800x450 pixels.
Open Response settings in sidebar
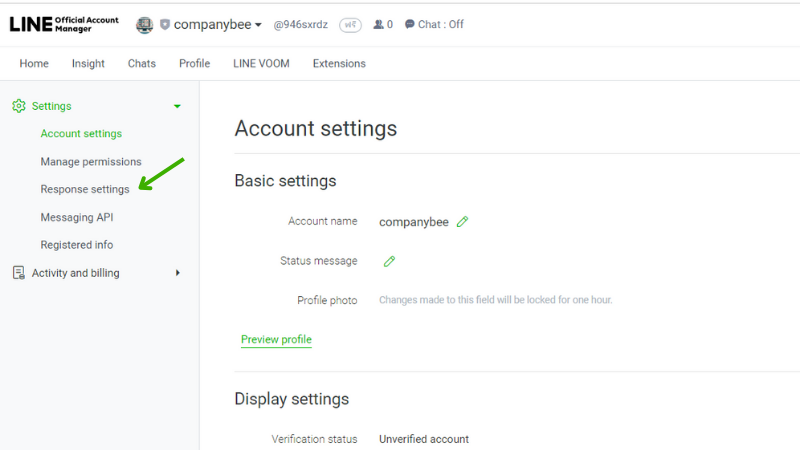(85, 189)
